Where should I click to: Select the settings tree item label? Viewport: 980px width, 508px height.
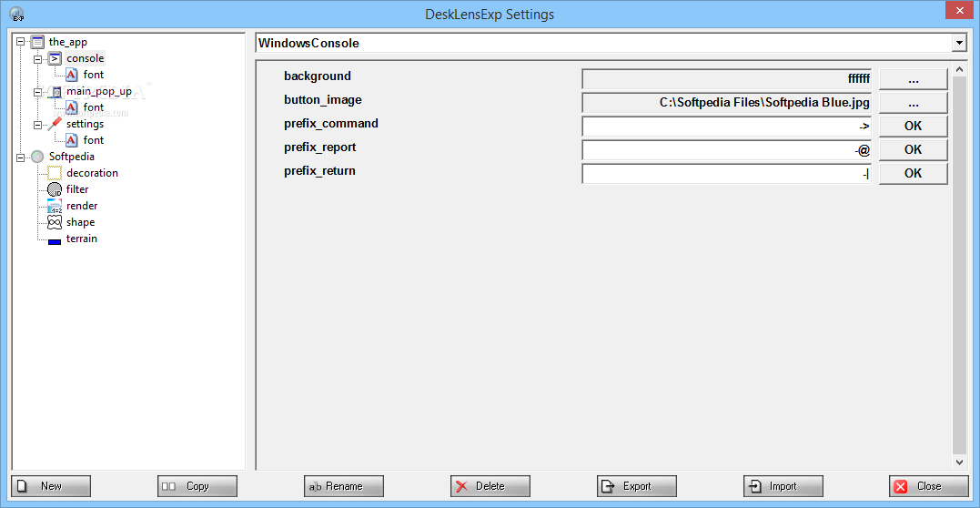click(x=85, y=124)
